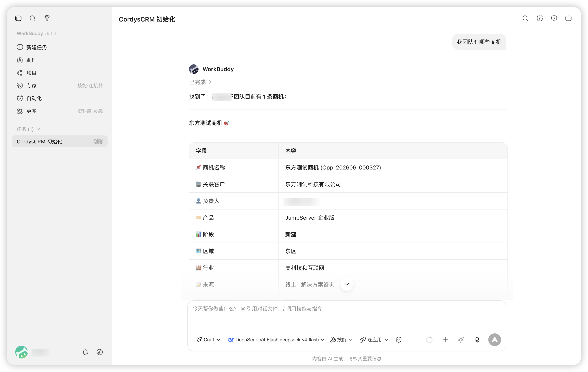Click the user avatar at sidebar bottom
Image resolution: width=588 pixels, height=372 pixels.
pyautogui.click(x=22, y=352)
